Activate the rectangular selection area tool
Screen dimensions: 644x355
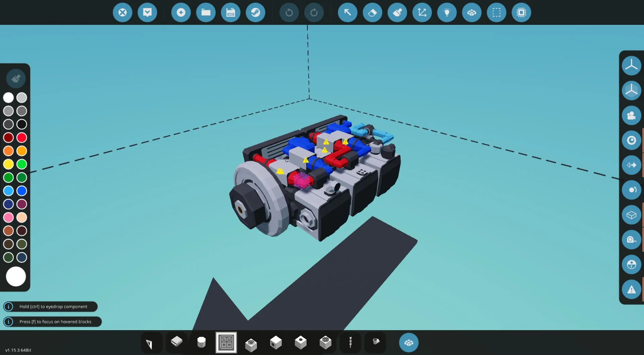tap(496, 13)
